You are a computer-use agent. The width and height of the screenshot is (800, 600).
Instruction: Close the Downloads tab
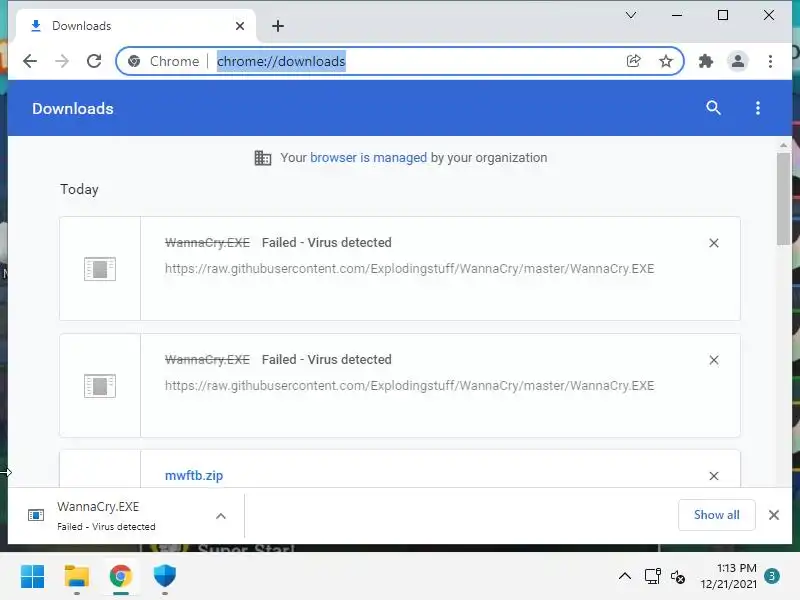[x=240, y=26]
